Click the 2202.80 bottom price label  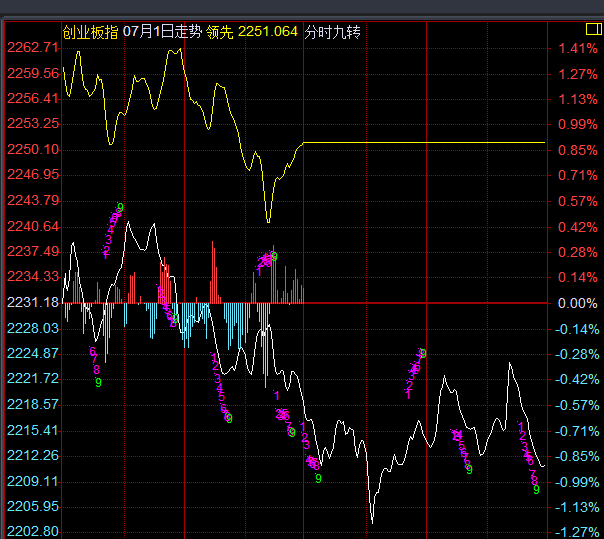tap(32, 531)
